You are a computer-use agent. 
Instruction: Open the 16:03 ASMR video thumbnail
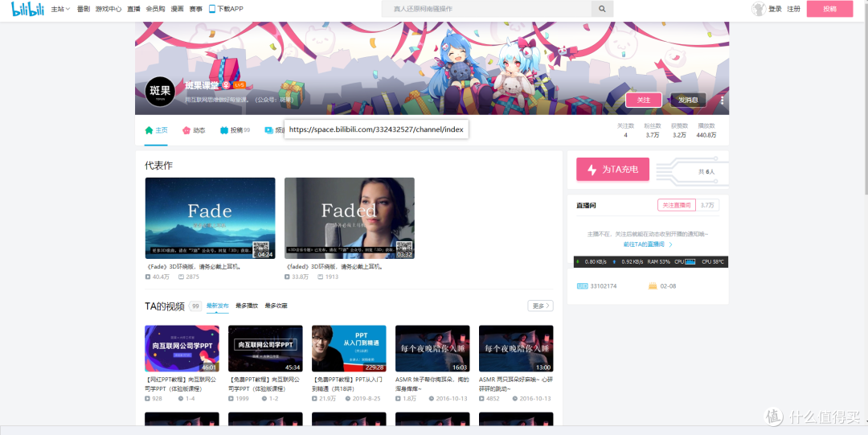coord(432,348)
